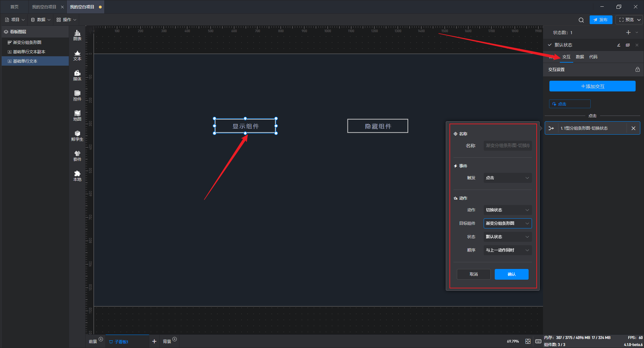This screenshot has height=348, width=644.
Task: Open the 图表 chart components panel
Action: 77,35
